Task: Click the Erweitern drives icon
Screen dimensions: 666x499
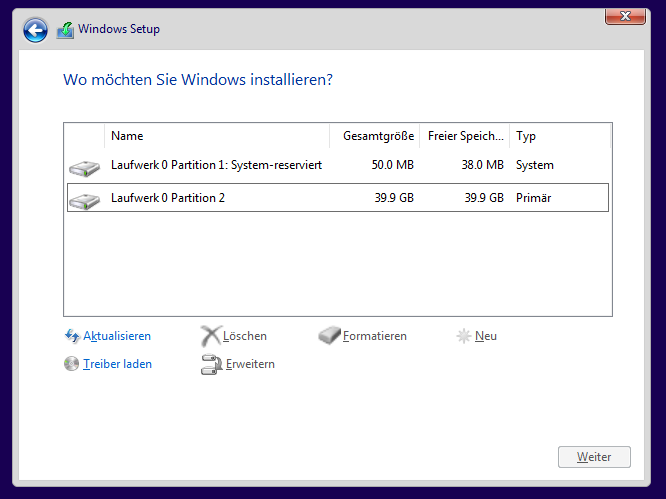Action: tap(211, 364)
